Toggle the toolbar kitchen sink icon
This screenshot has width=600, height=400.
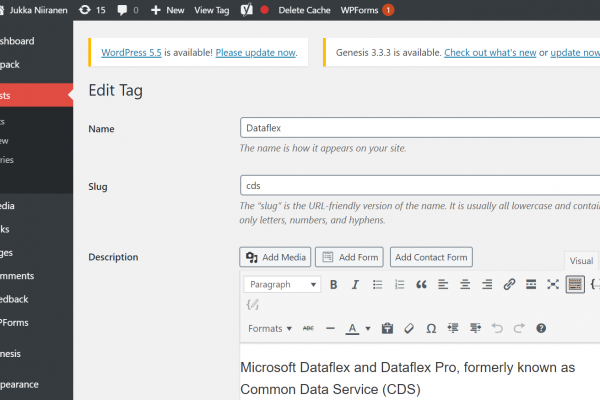575,284
